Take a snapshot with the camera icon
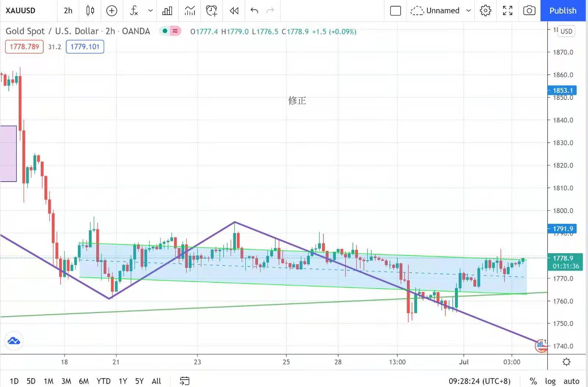The width and height of the screenshot is (588, 387). [529, 11]
